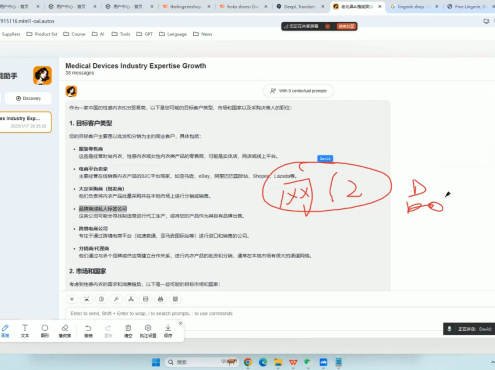Select the eraser annotation tool
The height and width of the screenshot is (370, 495).
(65, 331)
